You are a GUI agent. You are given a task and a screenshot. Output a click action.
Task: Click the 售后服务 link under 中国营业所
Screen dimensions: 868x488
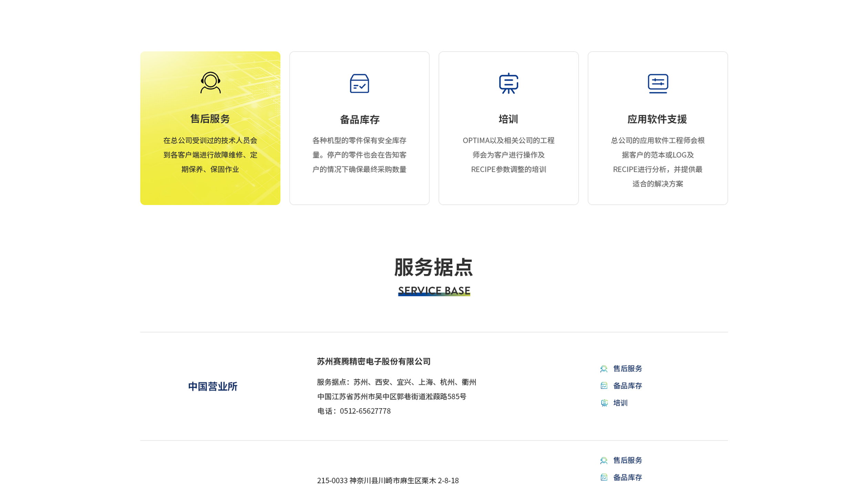click(x=627, y=369)
